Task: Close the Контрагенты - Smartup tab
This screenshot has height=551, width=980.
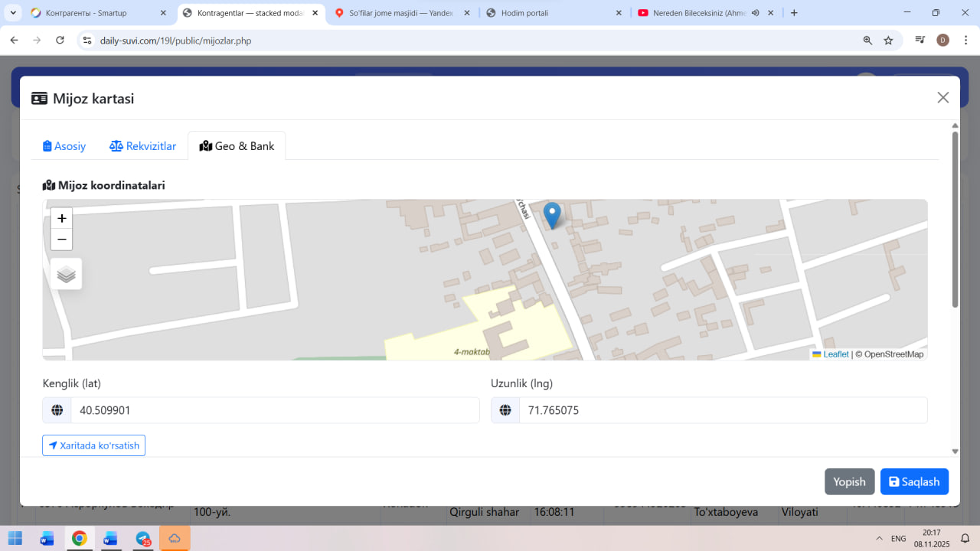Action: coord(163,13)
